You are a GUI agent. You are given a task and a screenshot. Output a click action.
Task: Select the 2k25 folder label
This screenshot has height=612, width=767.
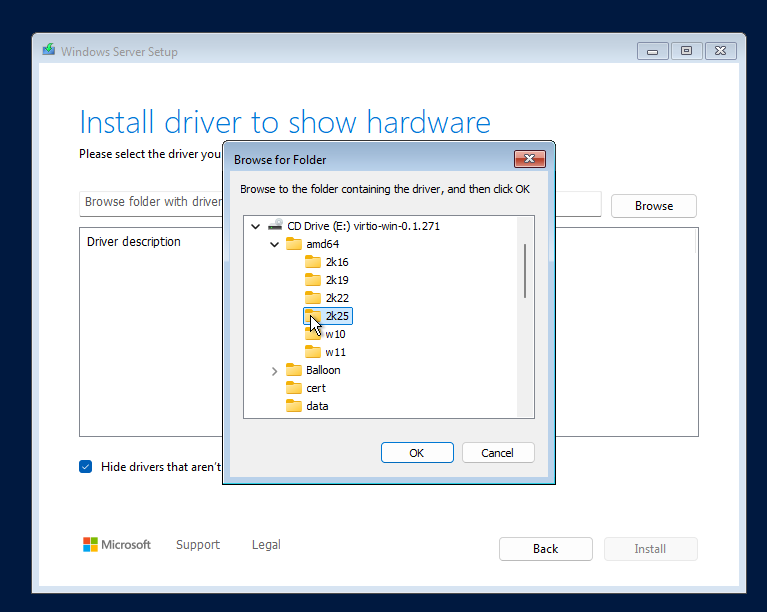[337, 316]
